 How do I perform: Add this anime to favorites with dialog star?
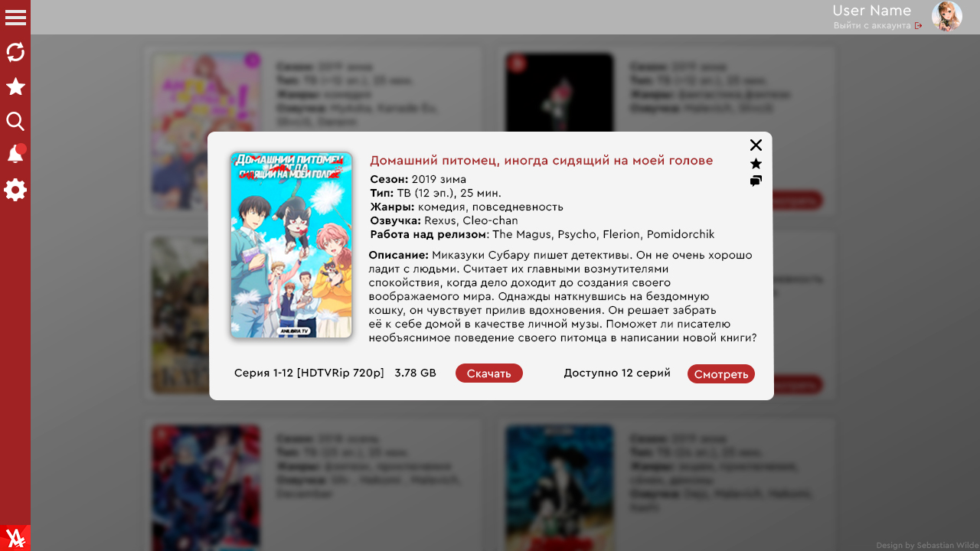[756, 164]
